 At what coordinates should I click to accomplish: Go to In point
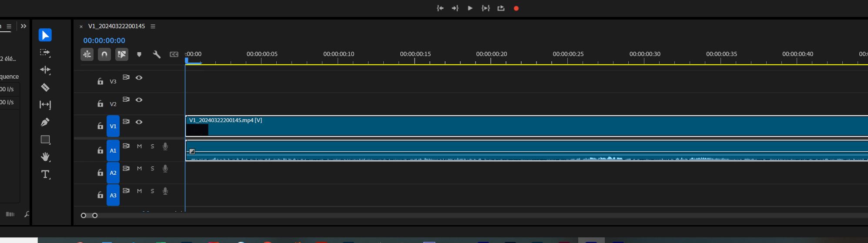[440, 8]
